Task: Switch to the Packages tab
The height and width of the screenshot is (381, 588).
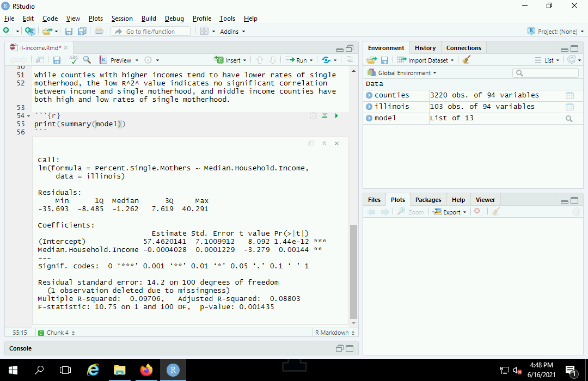Action: [x=428, y=200]
